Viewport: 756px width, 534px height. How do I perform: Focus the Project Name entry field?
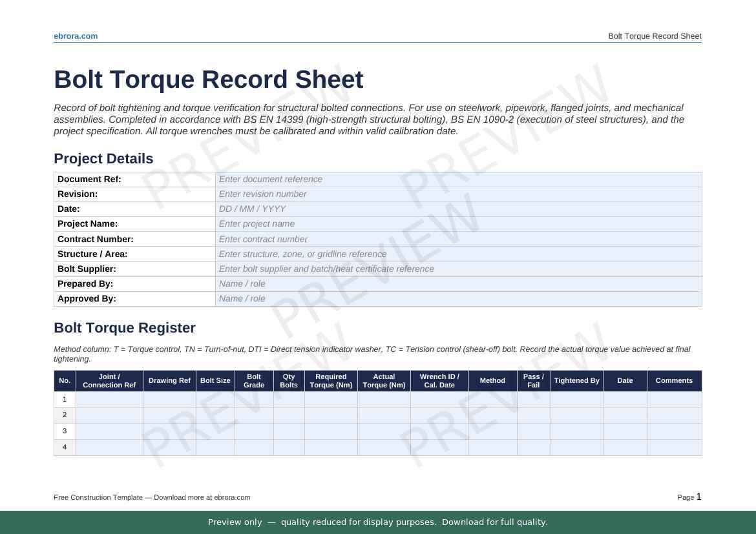click(x=458, y=224)
